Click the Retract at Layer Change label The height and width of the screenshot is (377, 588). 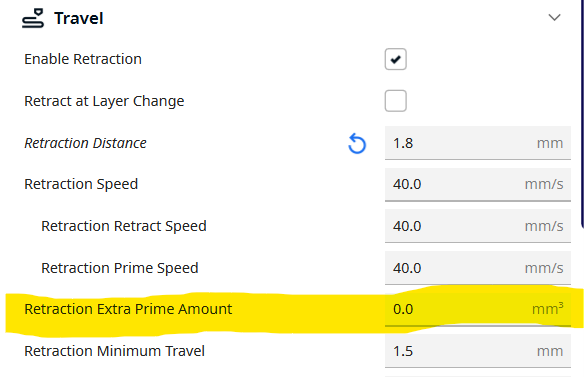[x=104, y=101]
